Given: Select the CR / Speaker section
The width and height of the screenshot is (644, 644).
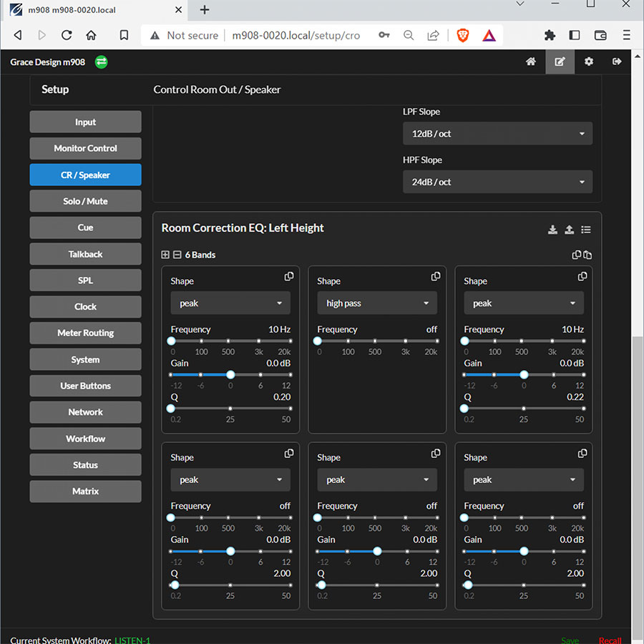Looking at the screenshot, I should (85, 175).
